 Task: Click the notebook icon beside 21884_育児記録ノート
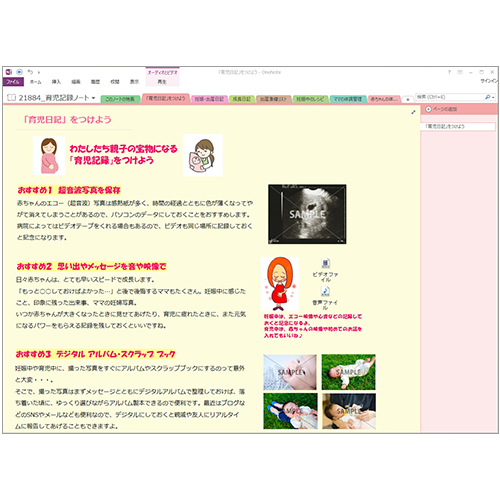[11, 98]
